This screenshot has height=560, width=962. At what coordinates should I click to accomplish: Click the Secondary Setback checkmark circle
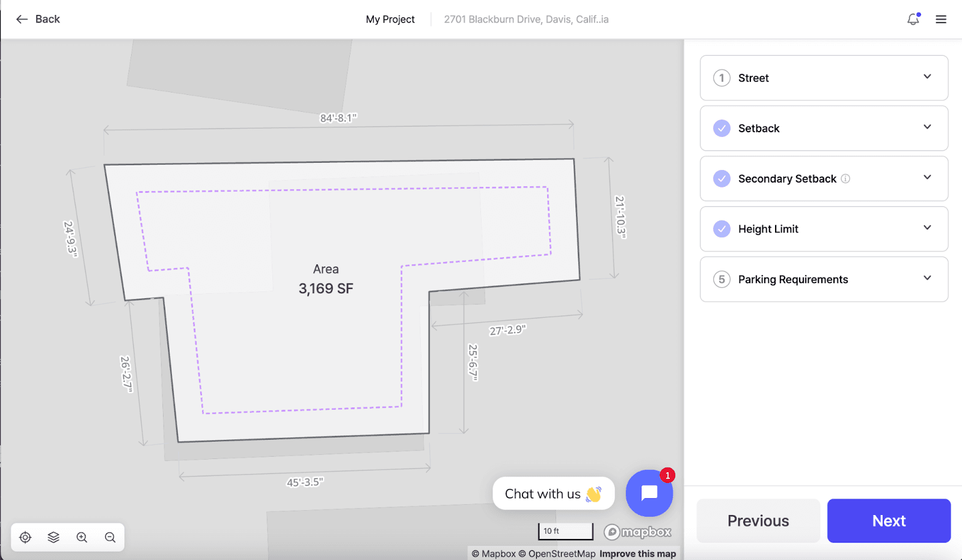click(721, 178)
